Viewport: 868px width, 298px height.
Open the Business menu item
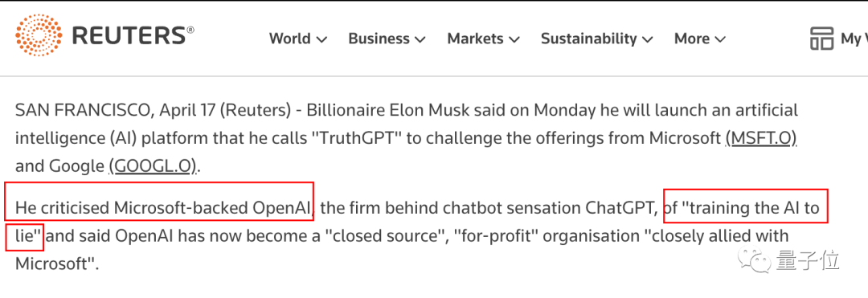tap(379, 39)
